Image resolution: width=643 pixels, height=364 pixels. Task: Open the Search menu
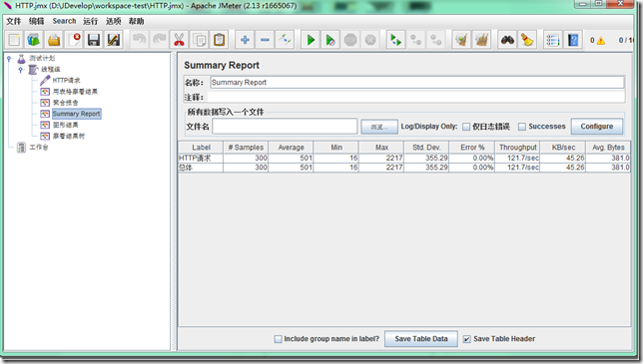tap(64, 21)
